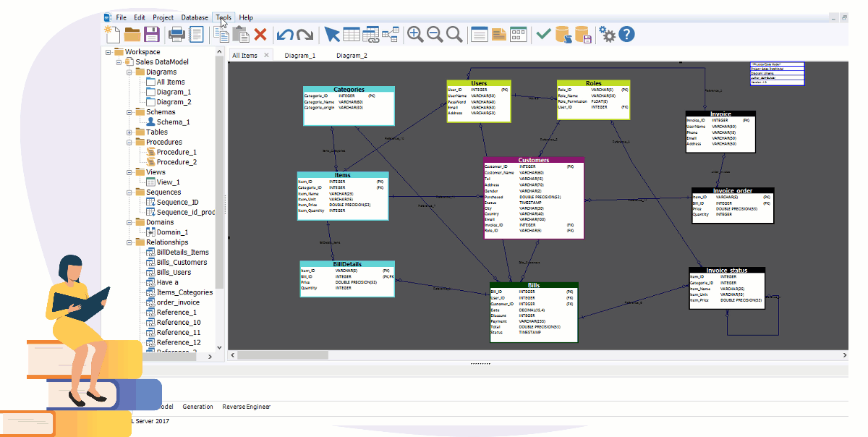
Task: Close the All Items tab
Action: click(266, 55)
